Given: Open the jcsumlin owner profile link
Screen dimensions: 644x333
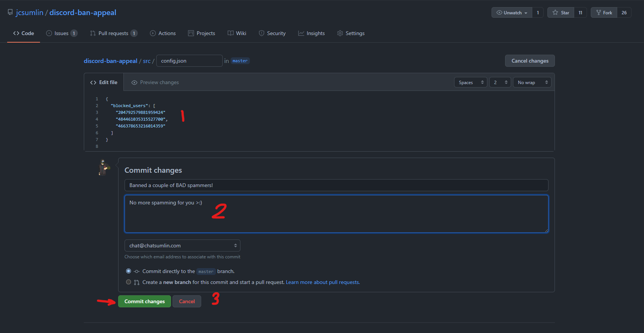Looking at the screenshot, I should pos(29,12).
